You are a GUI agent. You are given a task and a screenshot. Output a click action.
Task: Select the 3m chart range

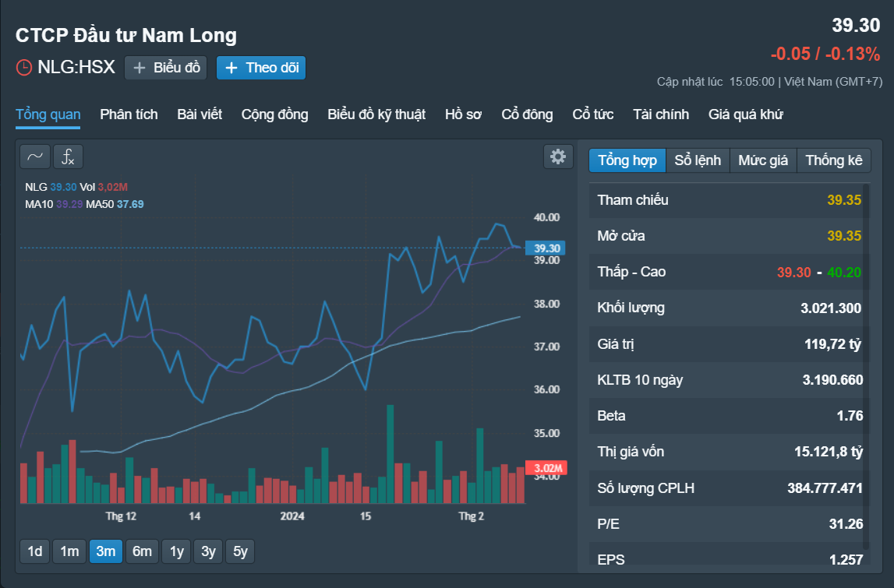pyautogui.click(x=106, y=551)
